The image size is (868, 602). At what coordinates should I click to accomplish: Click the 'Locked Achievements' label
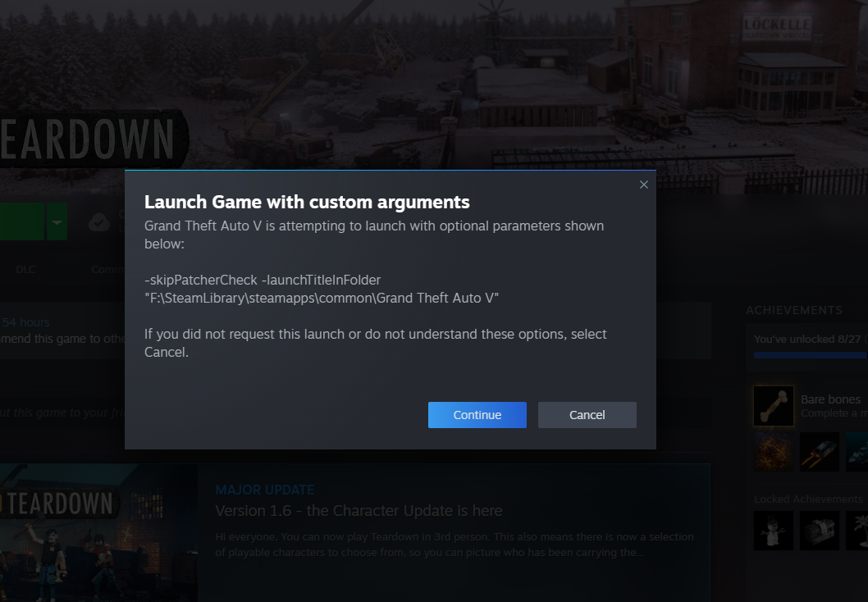coord(807,499)
